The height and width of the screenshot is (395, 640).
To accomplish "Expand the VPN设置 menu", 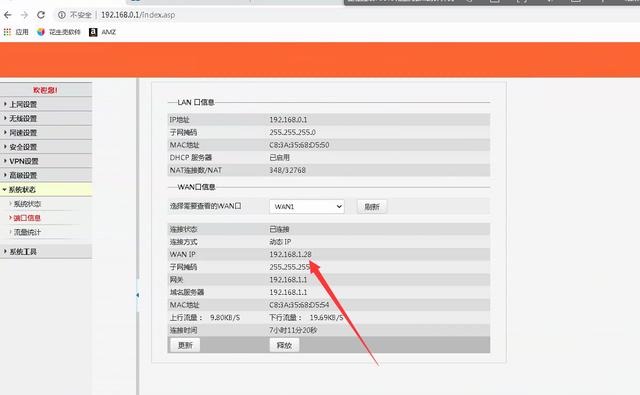I will 46,161.
